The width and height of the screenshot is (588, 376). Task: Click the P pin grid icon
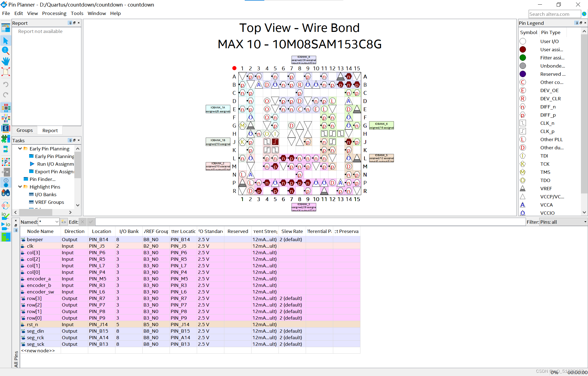6,162
